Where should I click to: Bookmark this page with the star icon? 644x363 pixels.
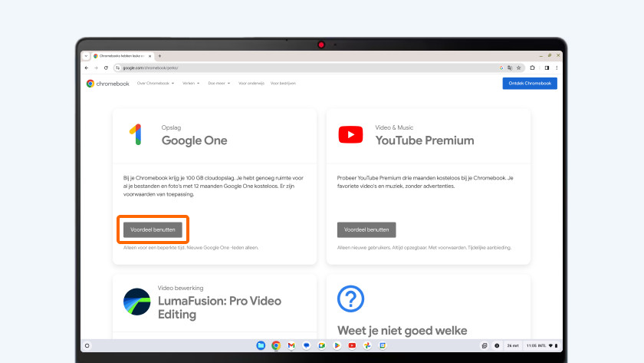click(x=521, y=68)
